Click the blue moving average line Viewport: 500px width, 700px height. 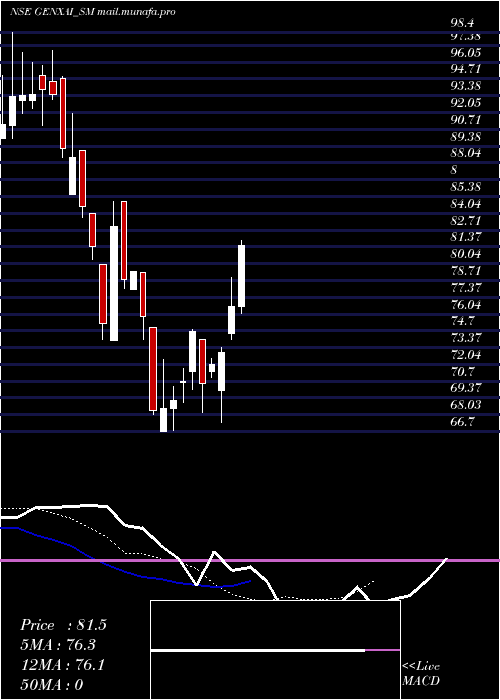point(125,572)
